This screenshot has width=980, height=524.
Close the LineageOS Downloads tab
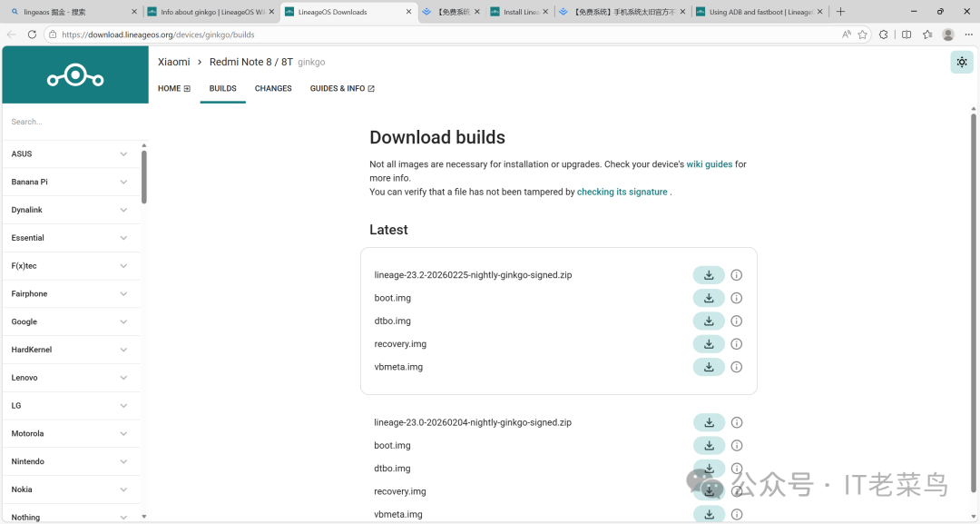[408, 12]
